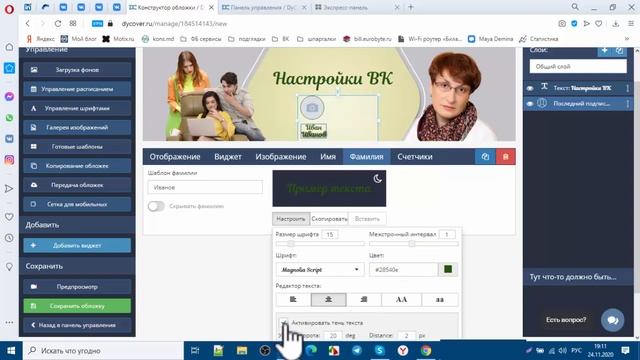The width and height of the screenshot is (640, 360).
Task: Click the copy layers icon in Слои header
Action: tap(619, 50)
